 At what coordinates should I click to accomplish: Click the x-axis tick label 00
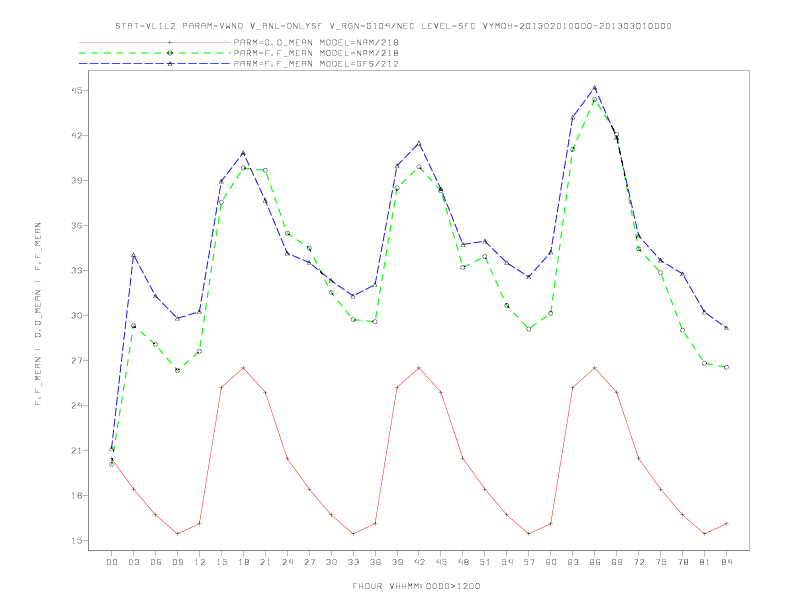pyautogui.click(x=112, y=562)
